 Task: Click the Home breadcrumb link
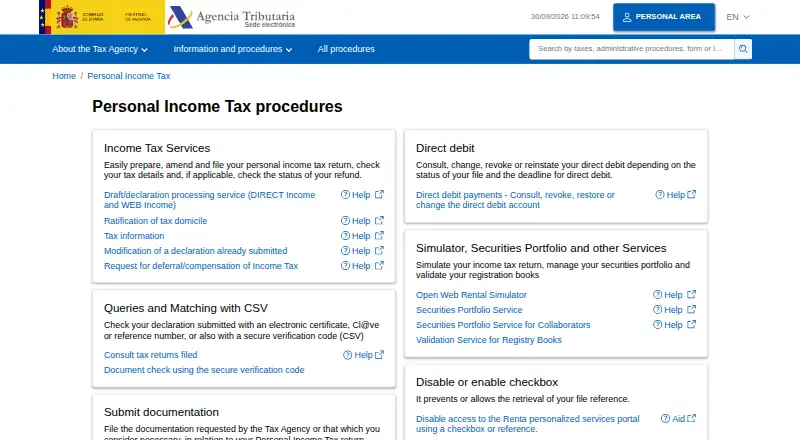pos(64,76)
